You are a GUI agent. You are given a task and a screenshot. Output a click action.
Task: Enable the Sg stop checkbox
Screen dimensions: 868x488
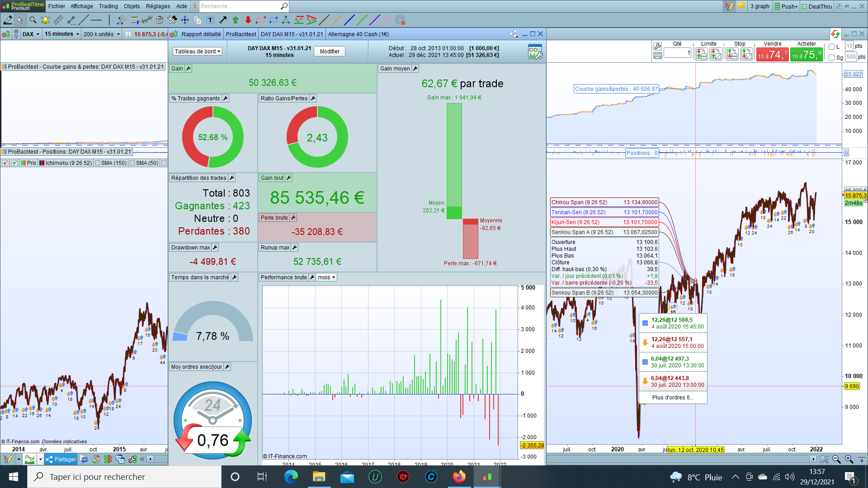click(831, 57)
